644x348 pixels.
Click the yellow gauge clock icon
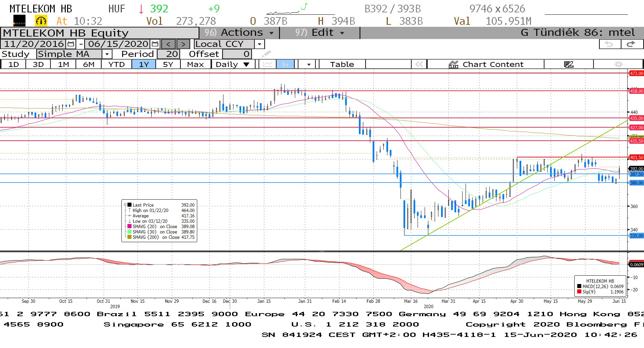coord(41,21)
